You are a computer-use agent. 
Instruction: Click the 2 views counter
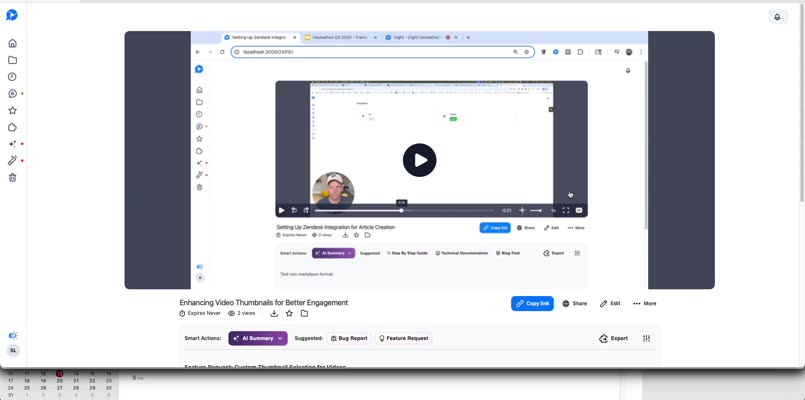pos(241,313)
